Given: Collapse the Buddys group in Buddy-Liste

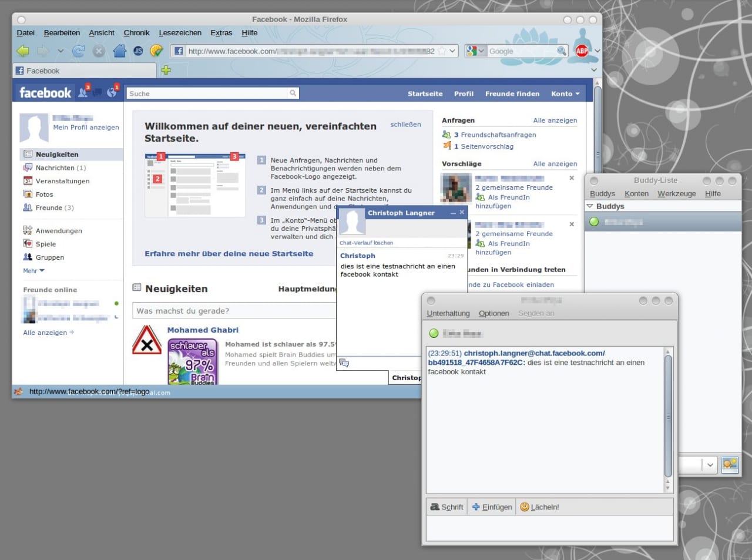Looking at the screenshot, I should (x=590, y=206).
